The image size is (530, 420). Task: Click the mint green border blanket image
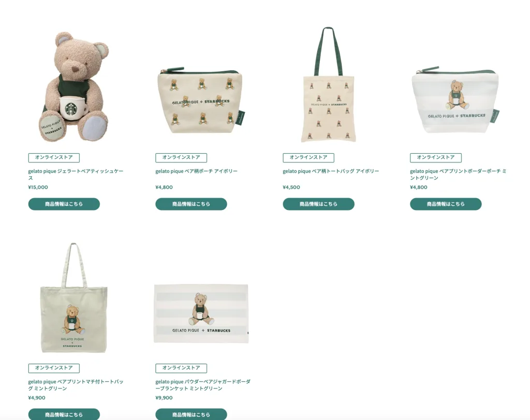coord(201,313)
